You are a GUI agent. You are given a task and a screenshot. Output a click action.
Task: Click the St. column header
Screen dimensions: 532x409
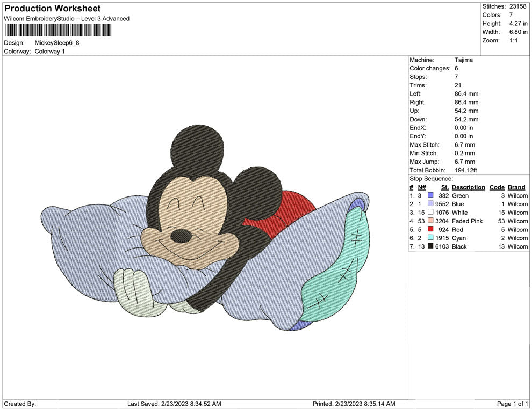[444, 187]
